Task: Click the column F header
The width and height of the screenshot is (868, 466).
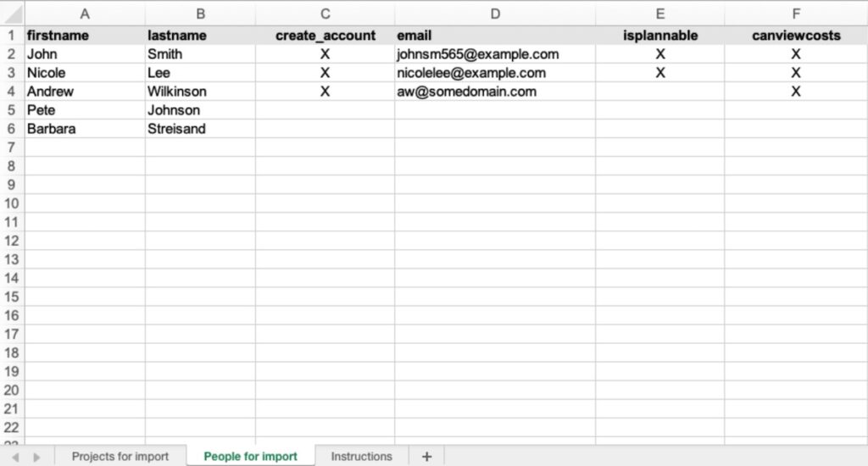Action: tap(796, 14)
